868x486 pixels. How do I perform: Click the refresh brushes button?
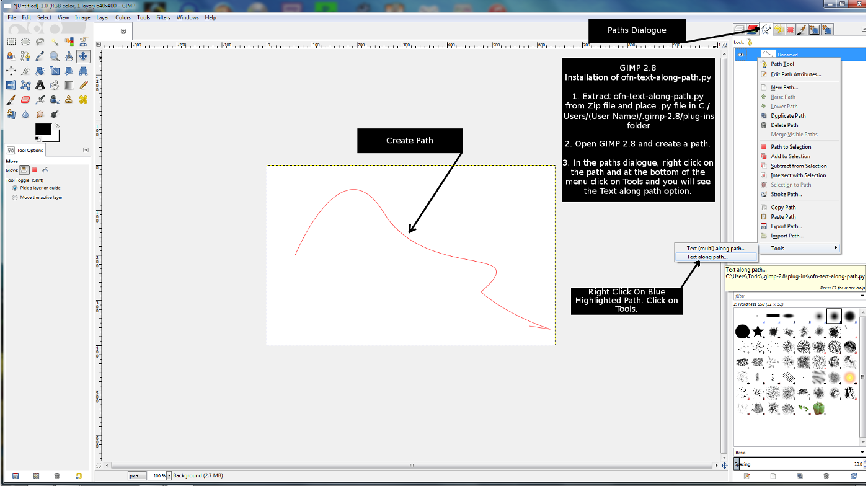pyautogui.click(x=853, y=475)
